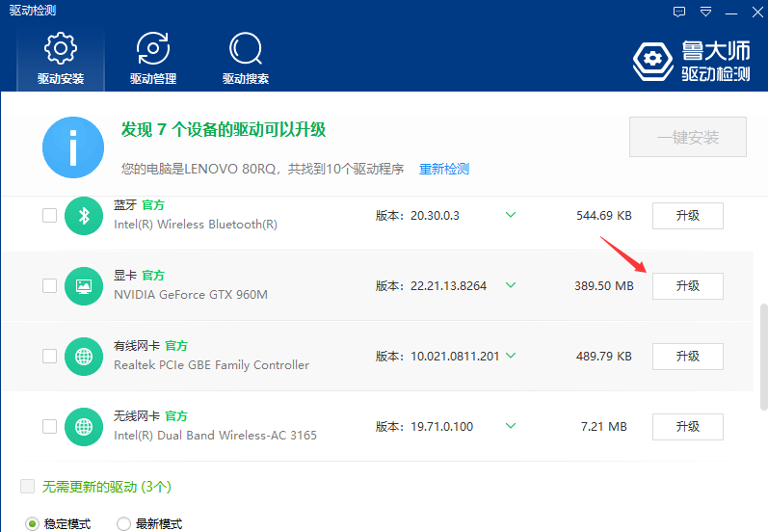Viewport: 768px width, 532px height.
Task: Expand the Bluetooth driver version dropdown
Action: click(511, 215)
